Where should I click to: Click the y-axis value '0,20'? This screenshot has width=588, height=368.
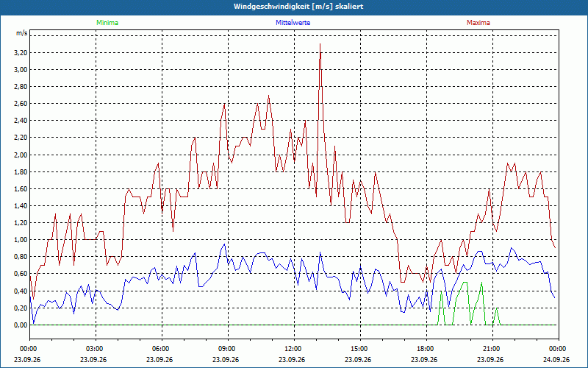21,308
